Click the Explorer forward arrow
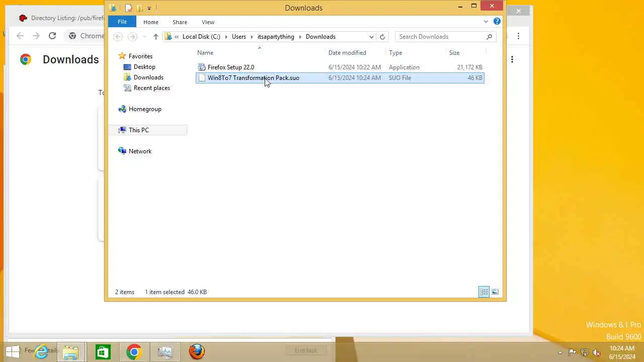 pos(132,37)
